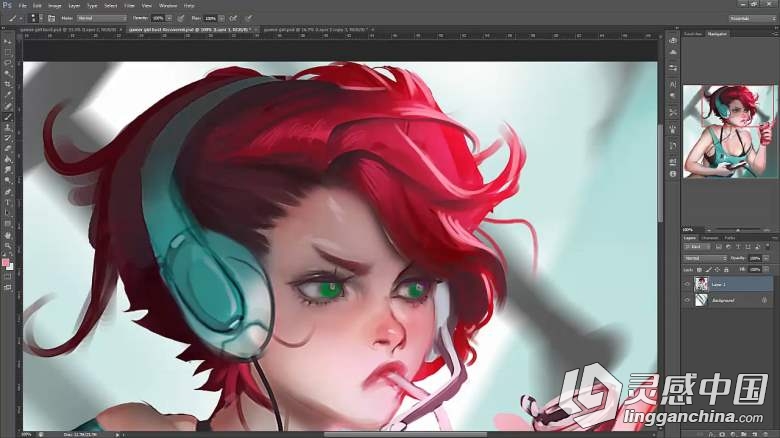
Task: Select the Eyedropper tool
Action: (x=7, y=95)
